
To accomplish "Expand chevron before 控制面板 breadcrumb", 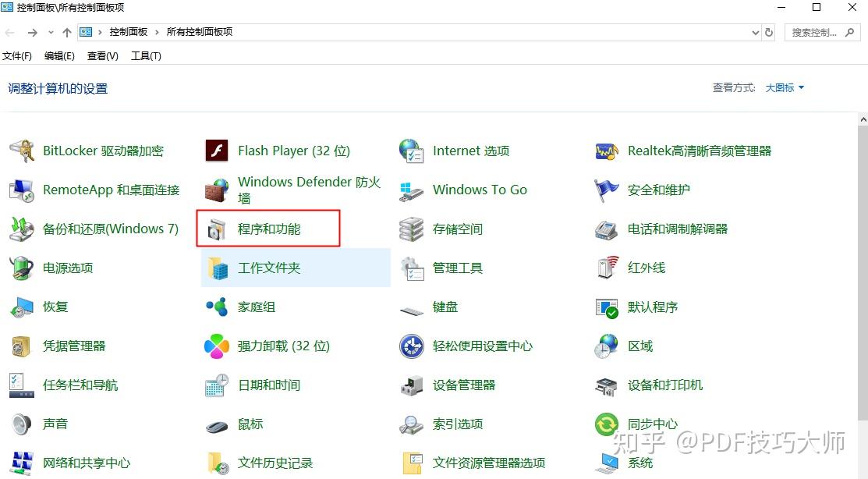I will click(x=100, y=32).
